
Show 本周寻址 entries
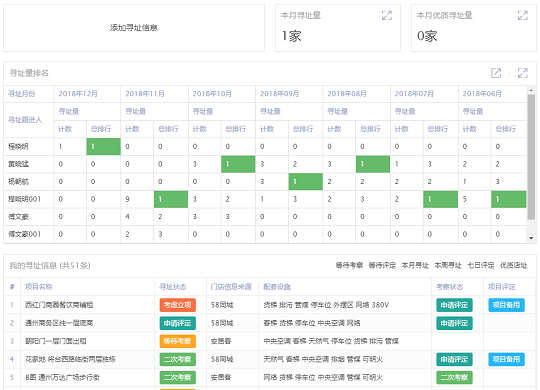448,265
